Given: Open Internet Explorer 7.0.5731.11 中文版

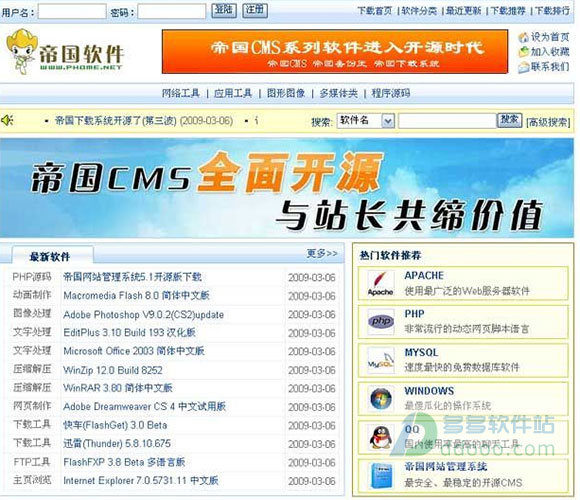Looking at the screenshot, I should pos(141,480).
